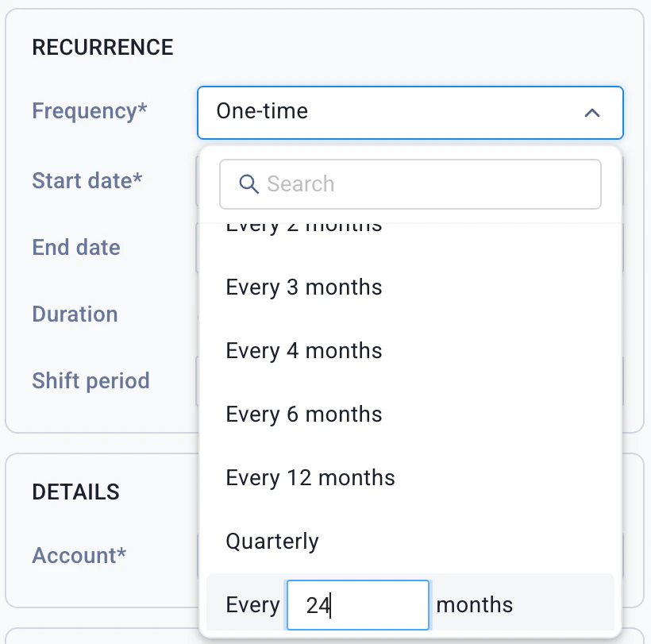Screen dimensions: 651x644
Task: Select the partially visible "Every 2 months" option
Action: coord(304,229)
